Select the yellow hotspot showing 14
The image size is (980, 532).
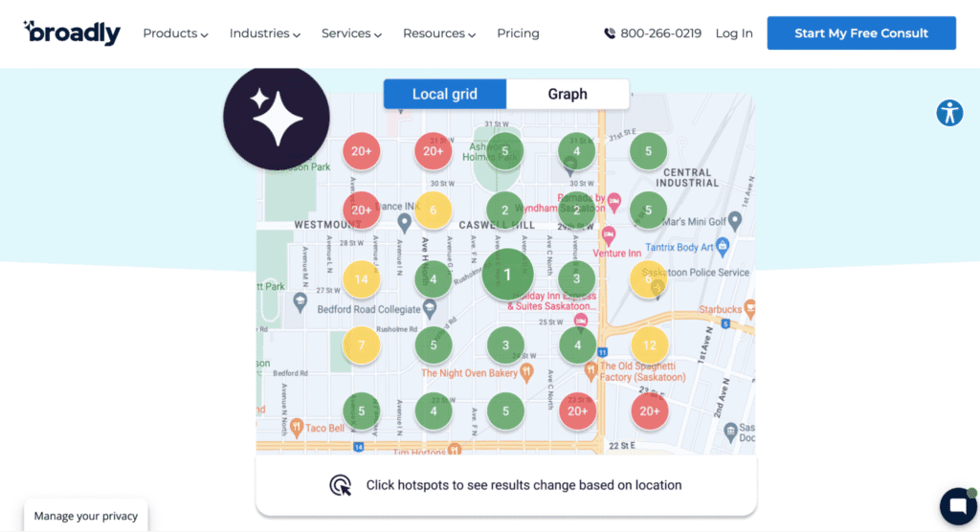(361, 278)
